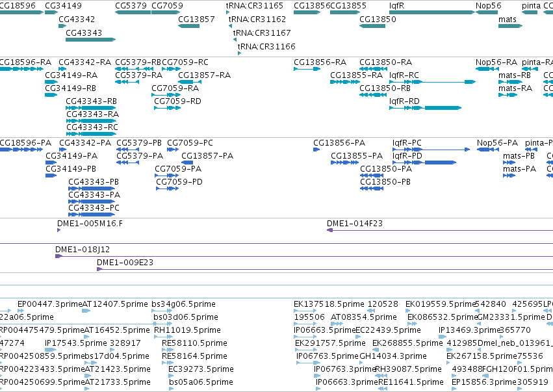Click the CG34149 gene feature
The width and height of the screenshot is (553, 392).
click(x=51, y=12)
